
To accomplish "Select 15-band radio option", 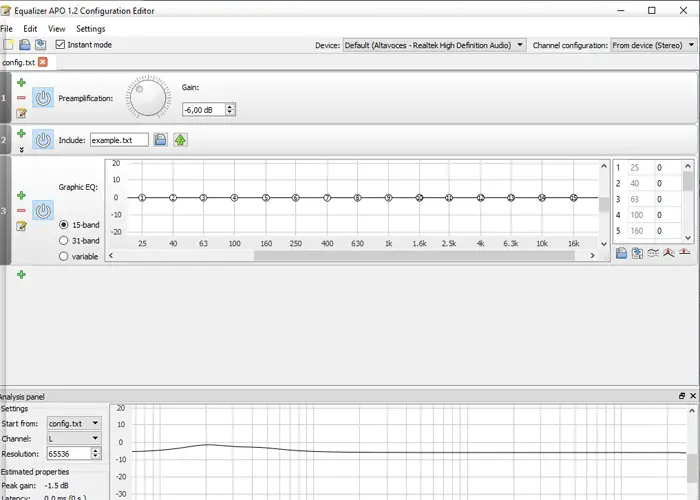I will coord(63,225).
